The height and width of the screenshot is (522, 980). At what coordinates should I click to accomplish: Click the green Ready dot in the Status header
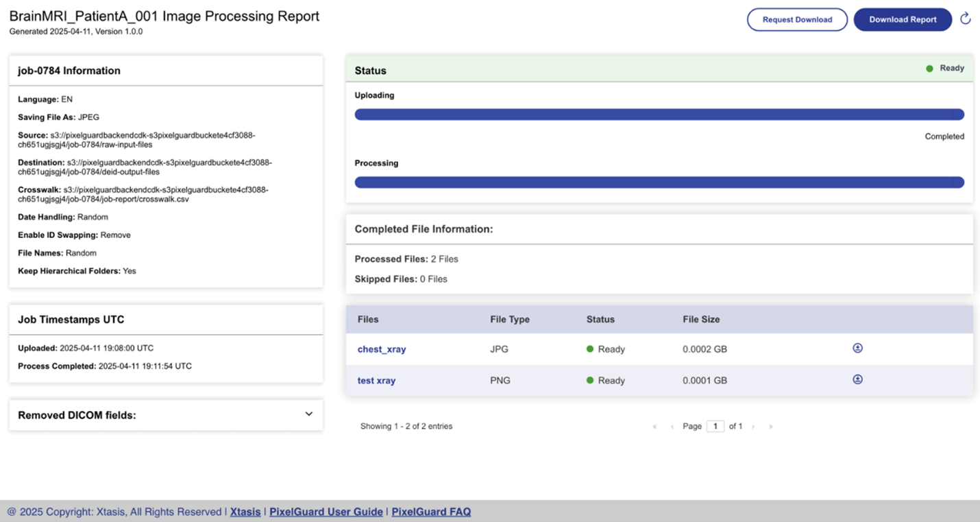[929, 69]
